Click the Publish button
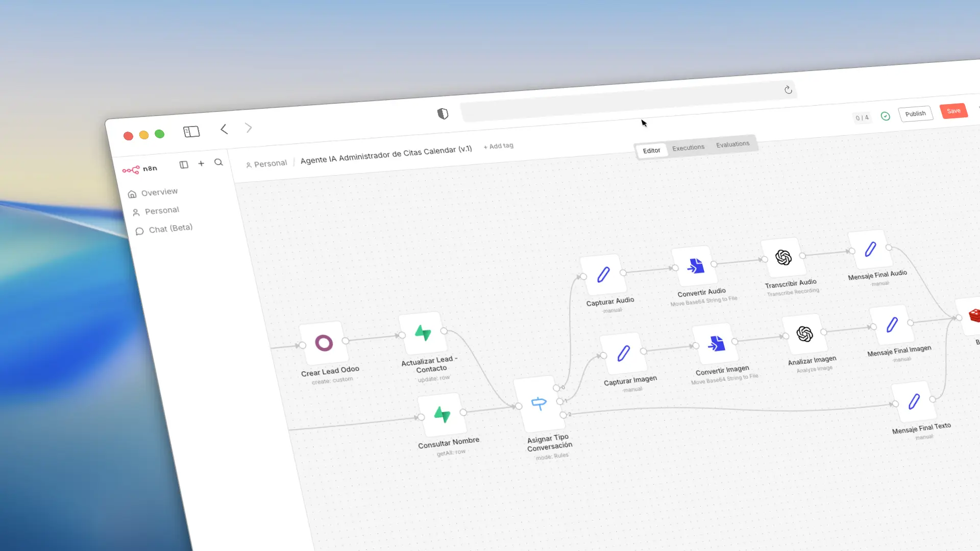This screenshot has height=551, width=980. [915, 113]
